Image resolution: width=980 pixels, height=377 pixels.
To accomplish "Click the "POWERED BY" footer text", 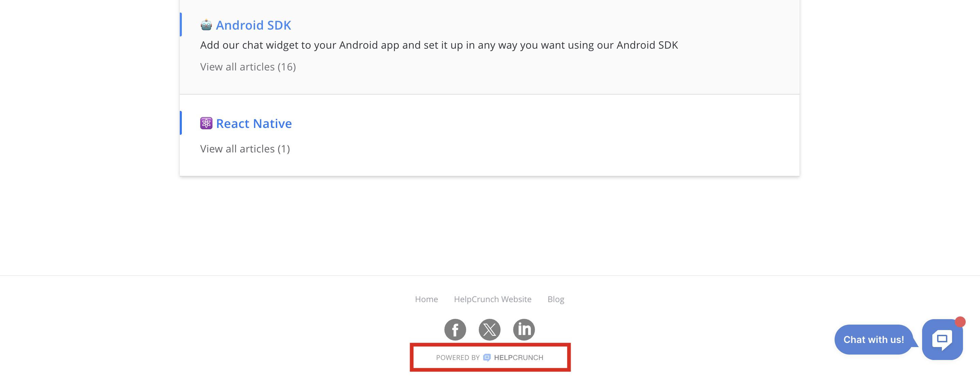I will (x=458, y=358).
